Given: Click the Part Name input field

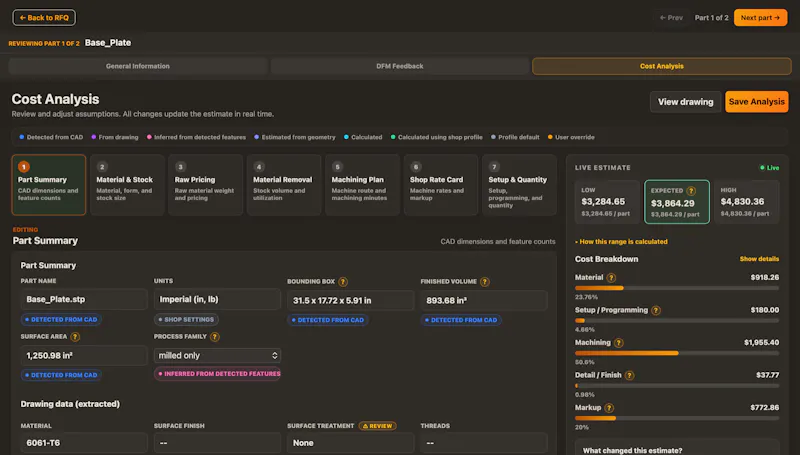Looking at the screenshot, I should tap(84, 299).
